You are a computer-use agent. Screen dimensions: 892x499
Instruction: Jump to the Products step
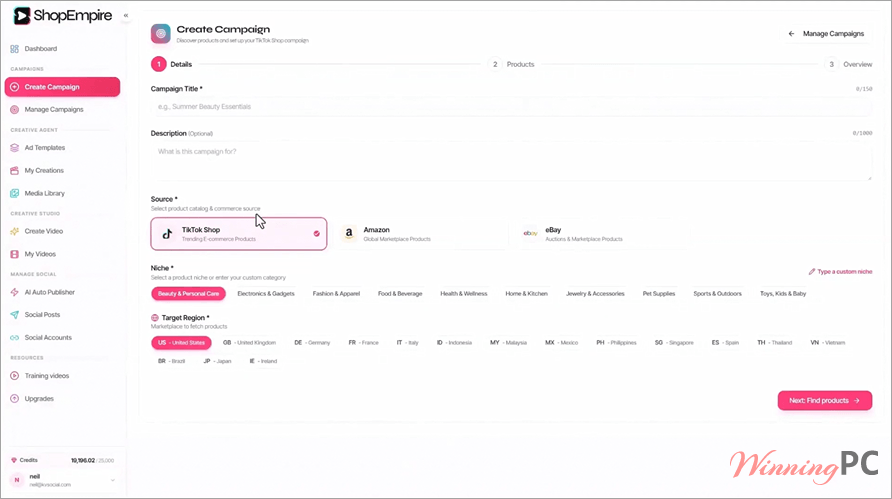pyautogui.click(x=513, y=64)
